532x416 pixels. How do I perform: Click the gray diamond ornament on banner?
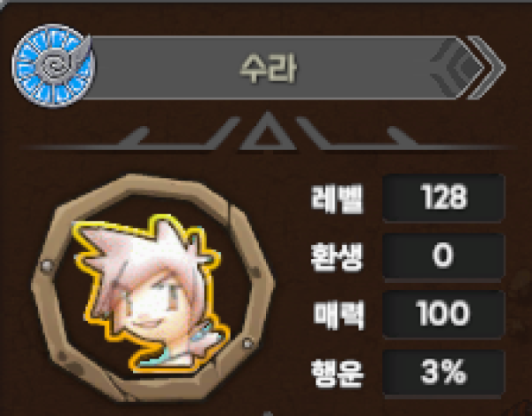(x=457, y=68)
